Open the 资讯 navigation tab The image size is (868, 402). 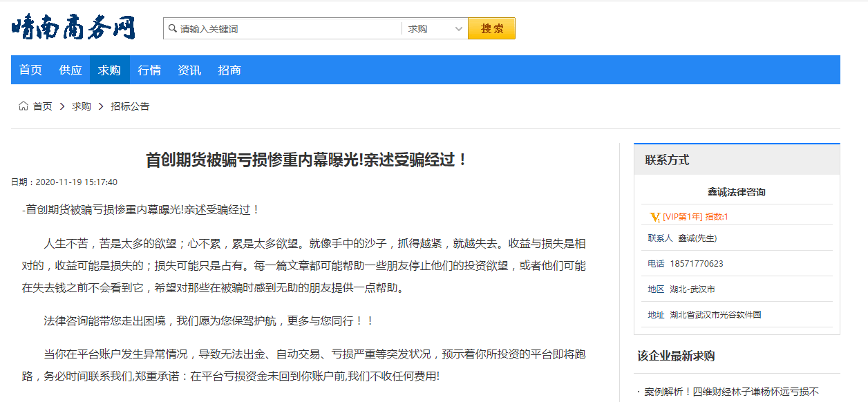pyautogui.click(x=189, y=70)
